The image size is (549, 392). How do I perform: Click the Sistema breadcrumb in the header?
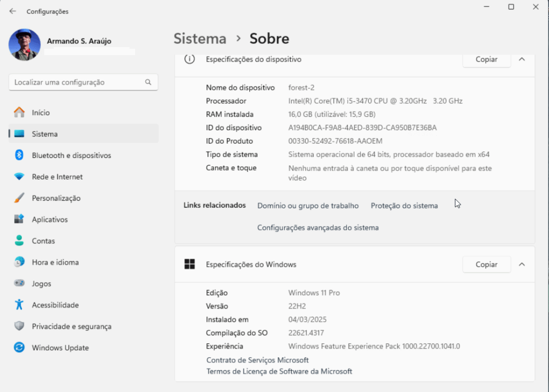pos(200,39)
